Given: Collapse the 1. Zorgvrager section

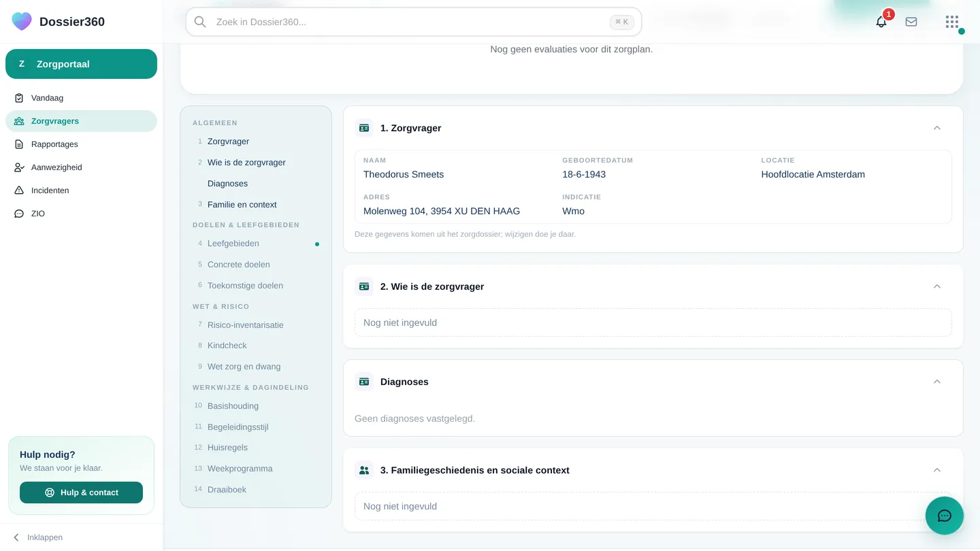Looking at the screenshot, I should [937, 128].
